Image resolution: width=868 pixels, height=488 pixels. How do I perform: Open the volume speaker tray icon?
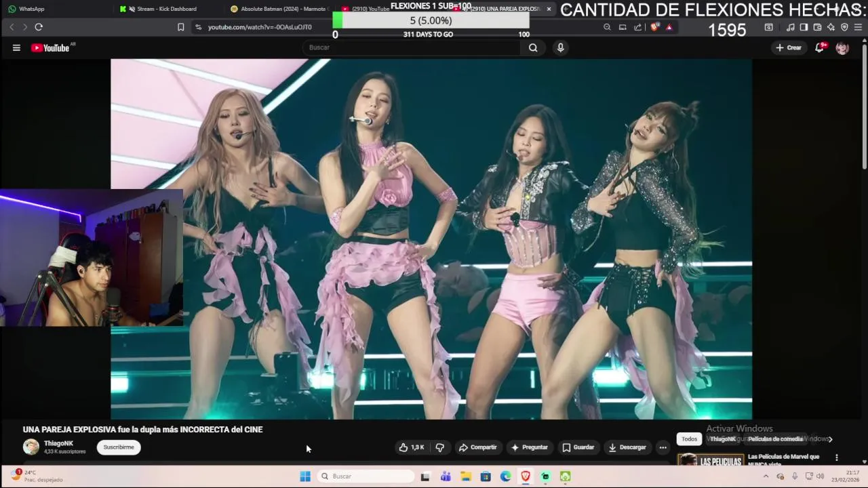coord(821,476)
